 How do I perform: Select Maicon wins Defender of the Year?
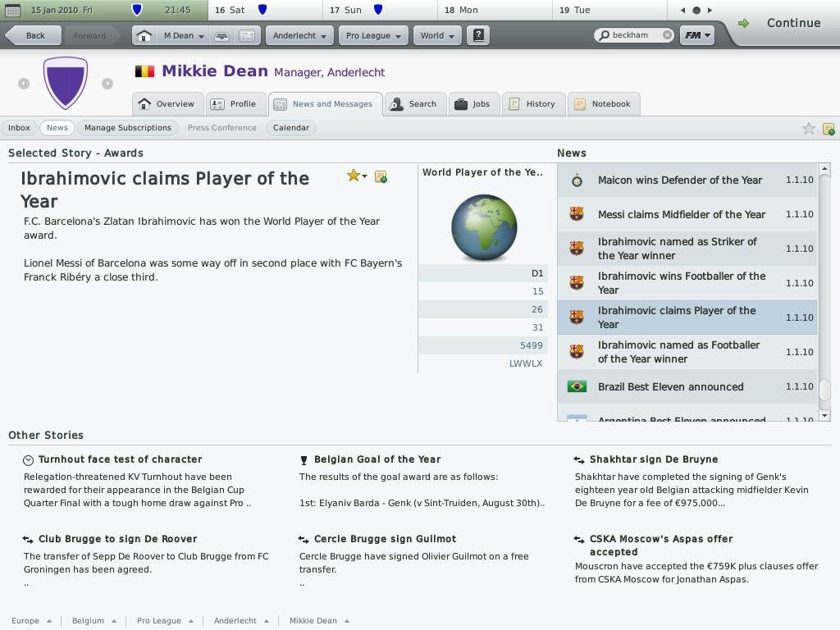[x=679, y=180]
